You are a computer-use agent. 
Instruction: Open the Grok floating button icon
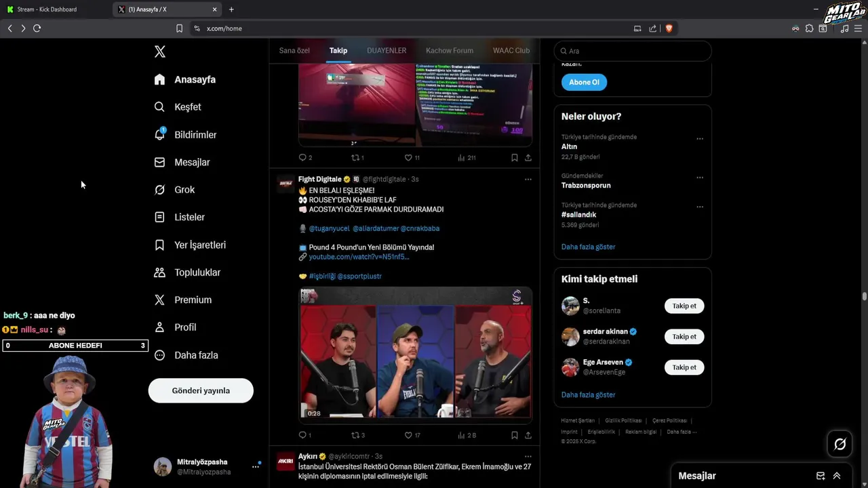pos(840,444)
